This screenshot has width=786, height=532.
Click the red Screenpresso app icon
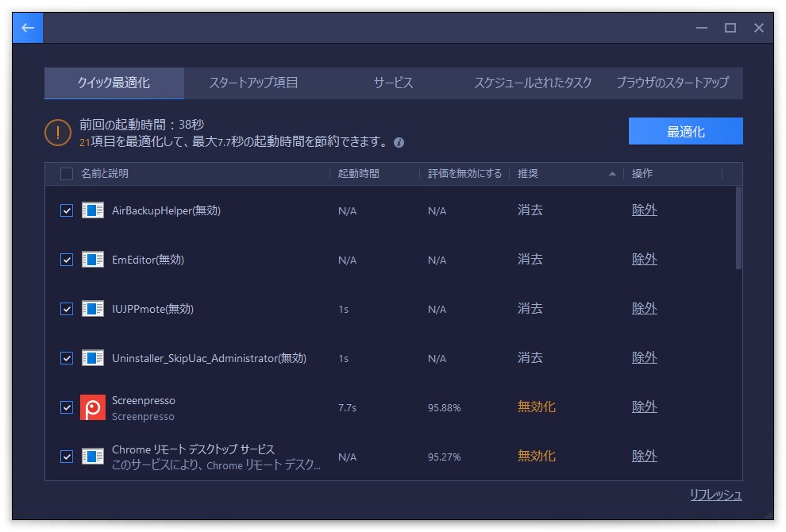pyautogui.click(x=93, y=407)
